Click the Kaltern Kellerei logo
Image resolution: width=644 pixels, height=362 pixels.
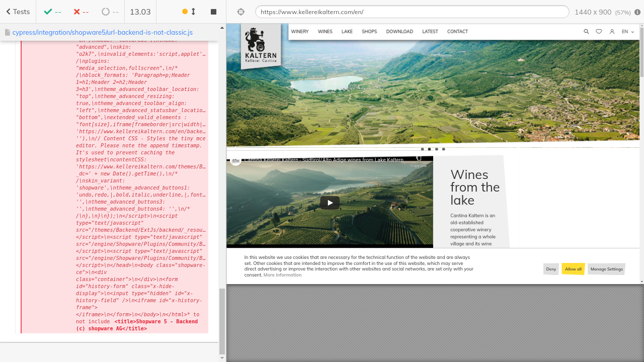click(261, 46)
